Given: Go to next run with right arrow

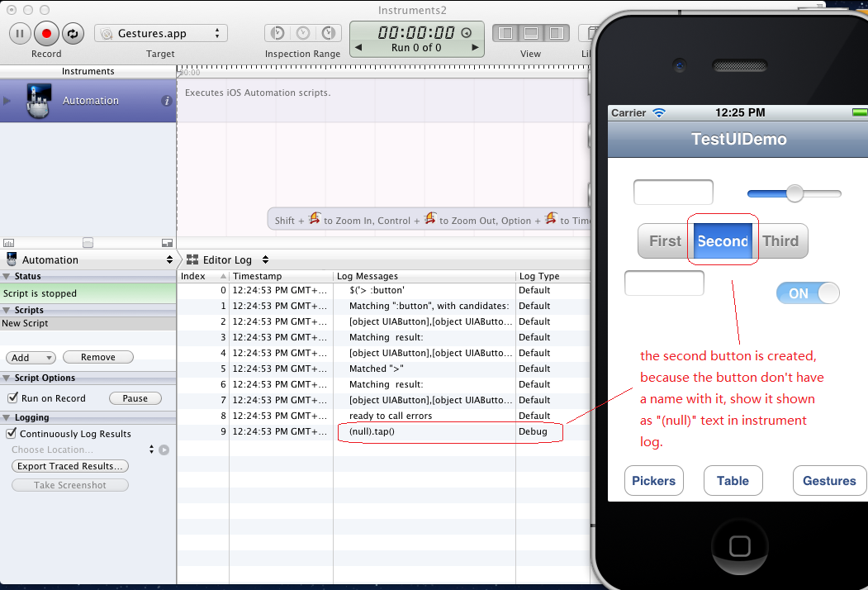Looking at the screenshot, I should [474, 48].
